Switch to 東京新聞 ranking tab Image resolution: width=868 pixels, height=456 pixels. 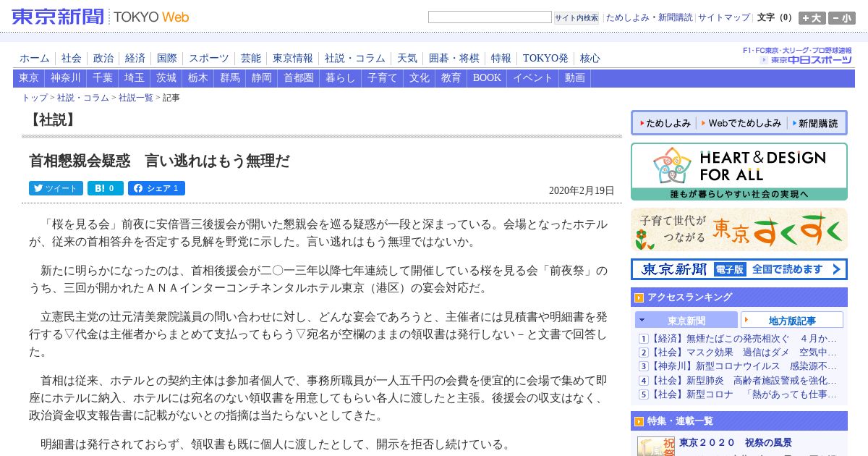686,320
